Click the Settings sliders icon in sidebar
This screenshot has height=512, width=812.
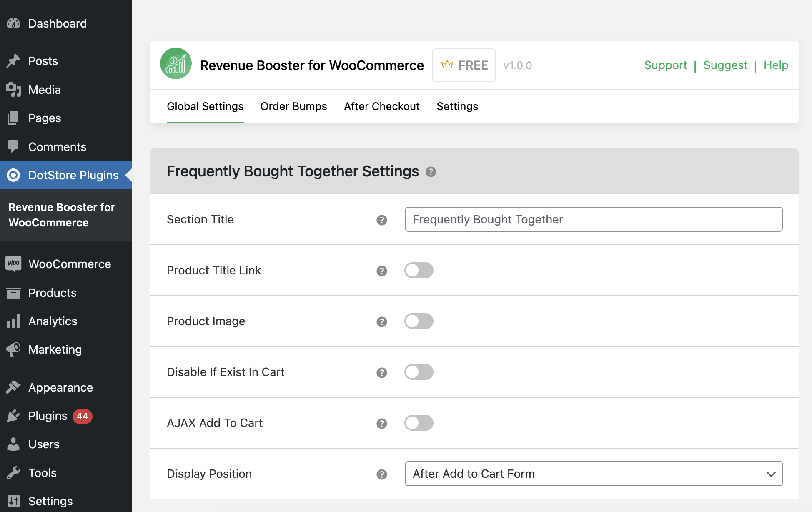[13, 501]
